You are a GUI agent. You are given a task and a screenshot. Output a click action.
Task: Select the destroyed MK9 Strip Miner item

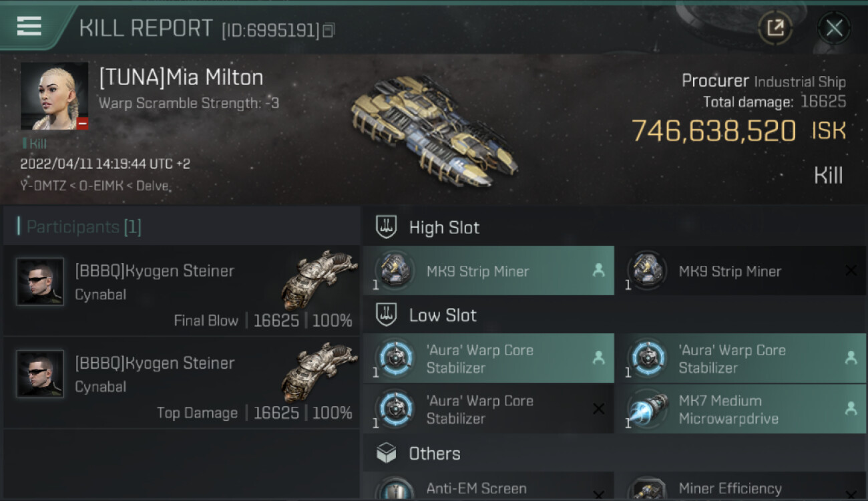click(740, 271)
